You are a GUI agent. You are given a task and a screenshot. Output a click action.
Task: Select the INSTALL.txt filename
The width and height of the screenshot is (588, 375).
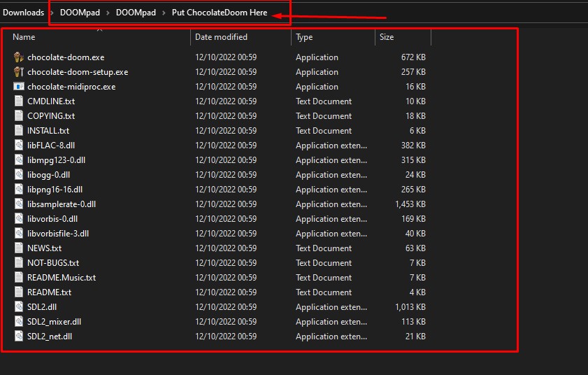tap(48, 131)
